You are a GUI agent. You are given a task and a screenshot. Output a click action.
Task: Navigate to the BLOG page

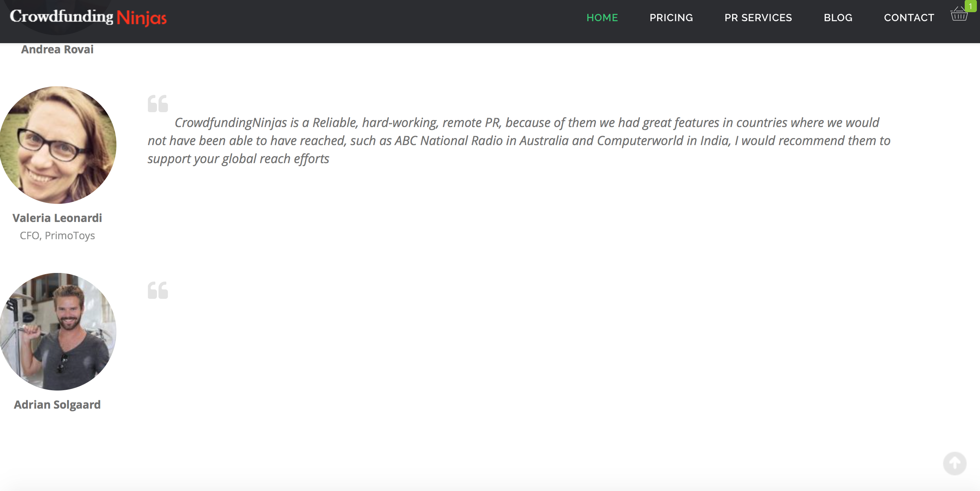click(x=838, y=18)
